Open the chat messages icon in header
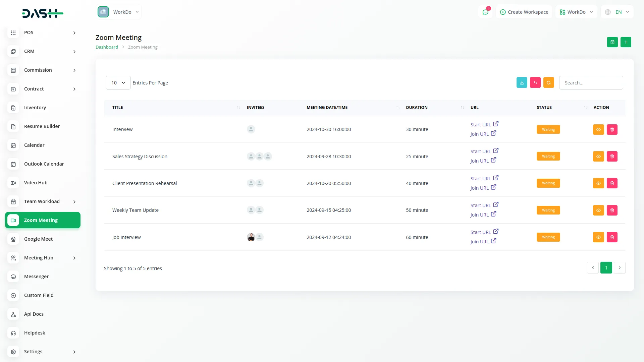Image resolution: width=644 pixels, height=362 pixels. click(485, 12)
